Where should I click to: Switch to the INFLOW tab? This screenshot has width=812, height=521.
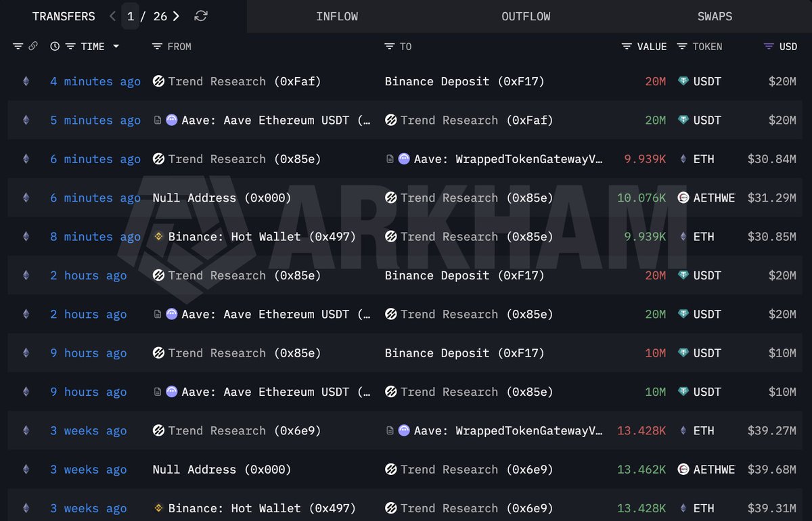pos(337,16)
